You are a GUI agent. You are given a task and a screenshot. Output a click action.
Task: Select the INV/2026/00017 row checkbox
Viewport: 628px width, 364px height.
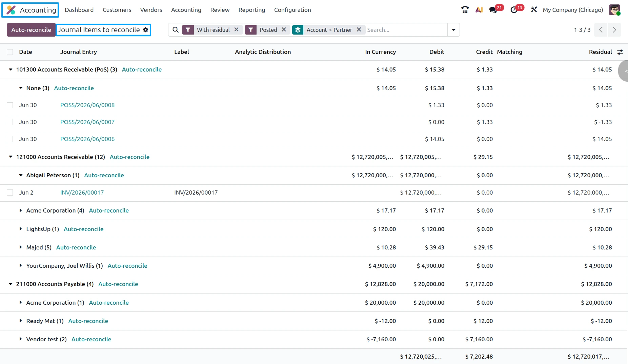pyautogui.click(x=10, y=193)
